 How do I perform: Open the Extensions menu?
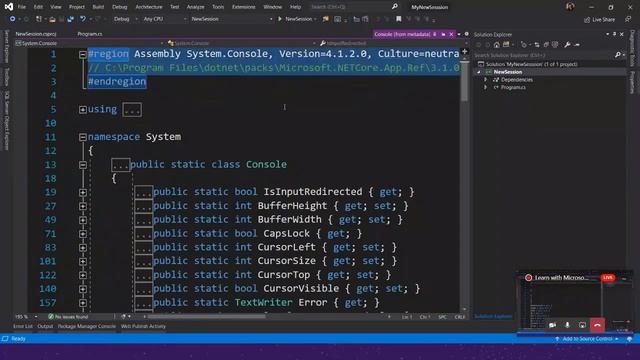tap(243, 7)
